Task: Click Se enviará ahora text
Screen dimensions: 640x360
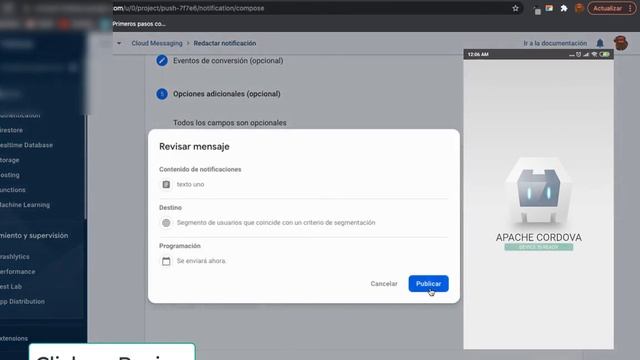Action: [201, 261]
